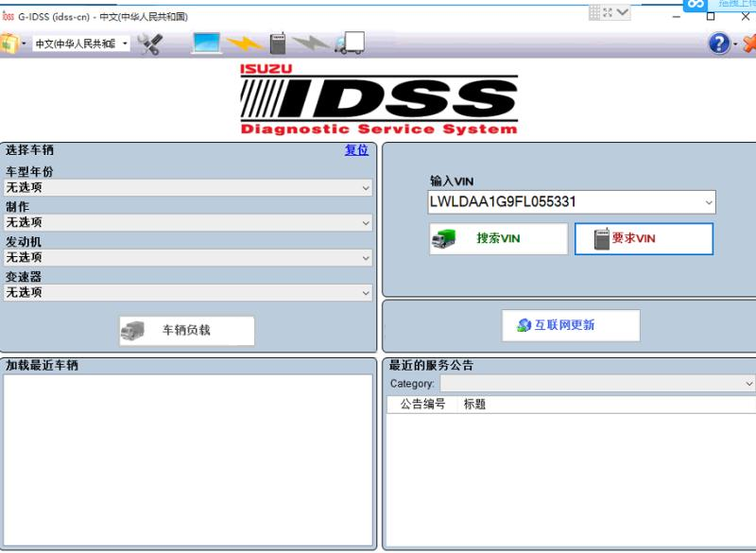Click the chevron down icon in title overlay

tap(623, 12)
